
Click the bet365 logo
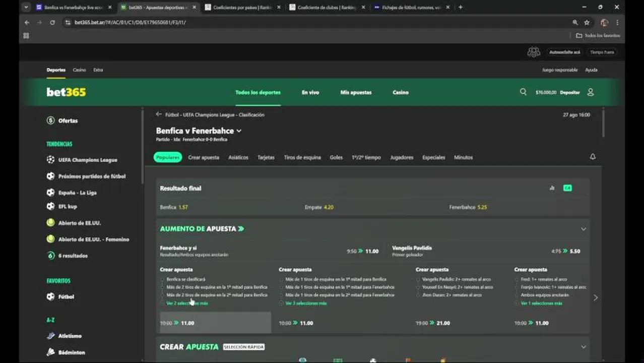tap(66, 92)
